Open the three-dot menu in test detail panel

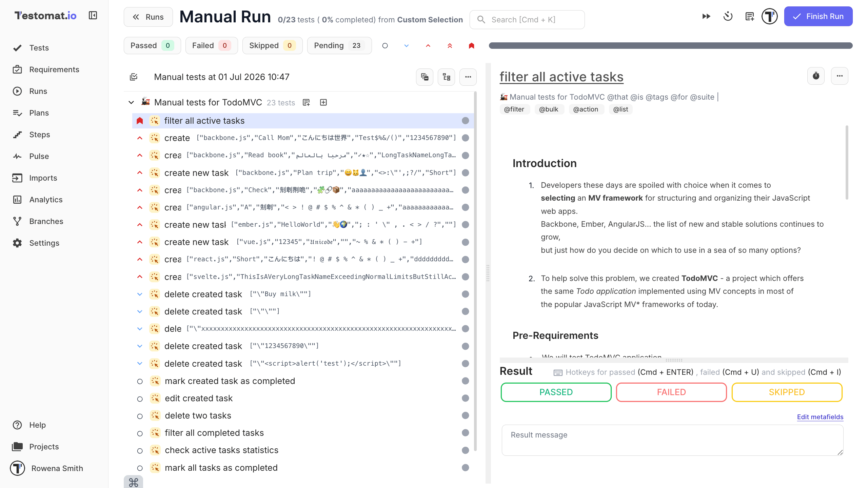(x=840, y=76)
